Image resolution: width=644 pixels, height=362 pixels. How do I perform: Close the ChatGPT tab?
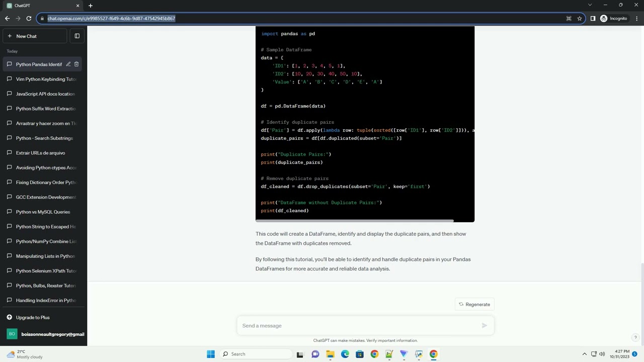pyautogui.click(x=77, y=6)
